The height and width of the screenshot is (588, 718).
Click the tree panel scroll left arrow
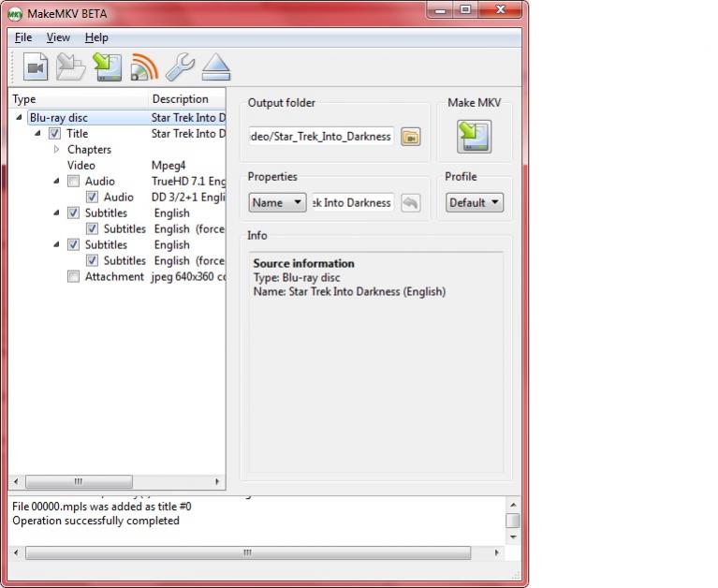tap(16, 482)
